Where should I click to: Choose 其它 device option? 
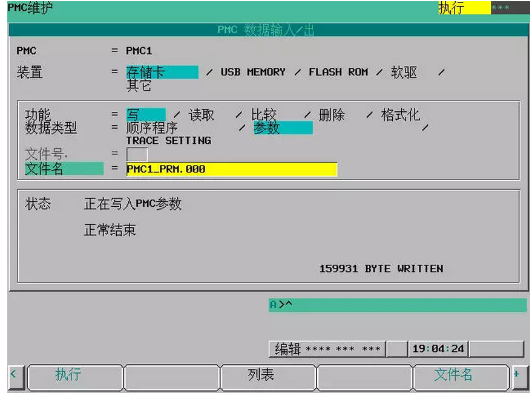coord(139,86)
